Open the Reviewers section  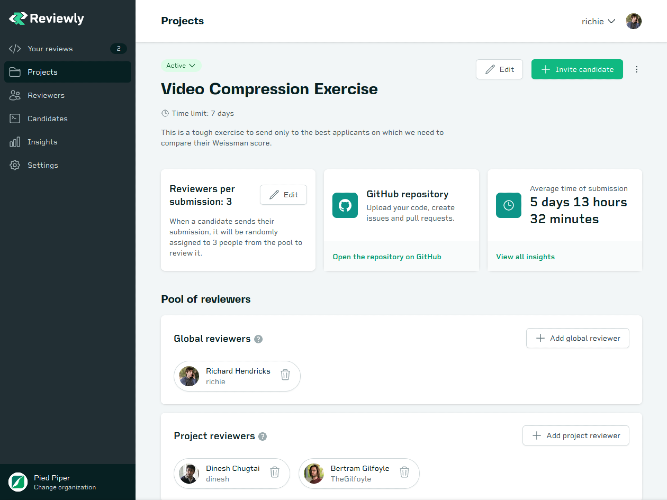68,95
